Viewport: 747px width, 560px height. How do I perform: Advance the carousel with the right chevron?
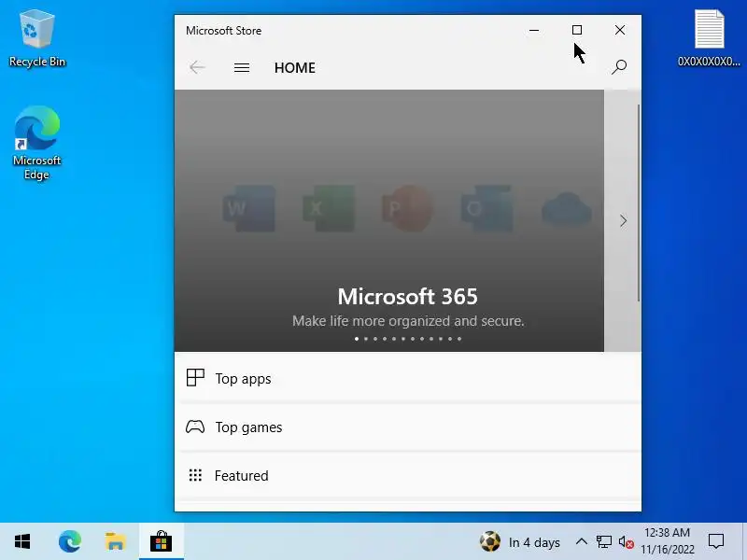point(623,220)
